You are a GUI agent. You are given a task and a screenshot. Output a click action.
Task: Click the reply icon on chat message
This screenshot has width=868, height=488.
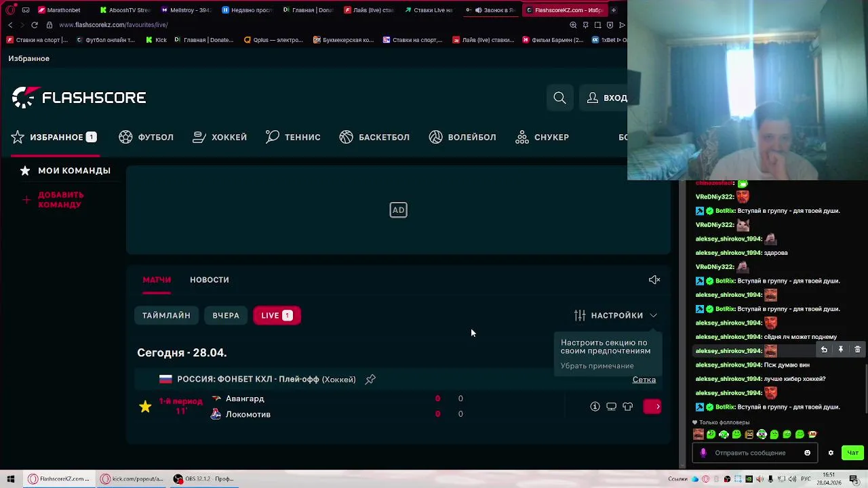(x=824, y=350)
